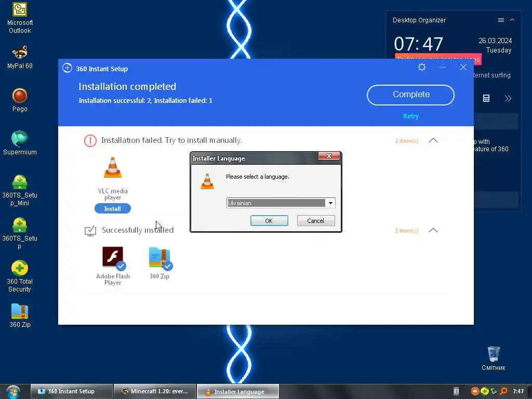Click '2 item(s)' count text

pos(407,230)
